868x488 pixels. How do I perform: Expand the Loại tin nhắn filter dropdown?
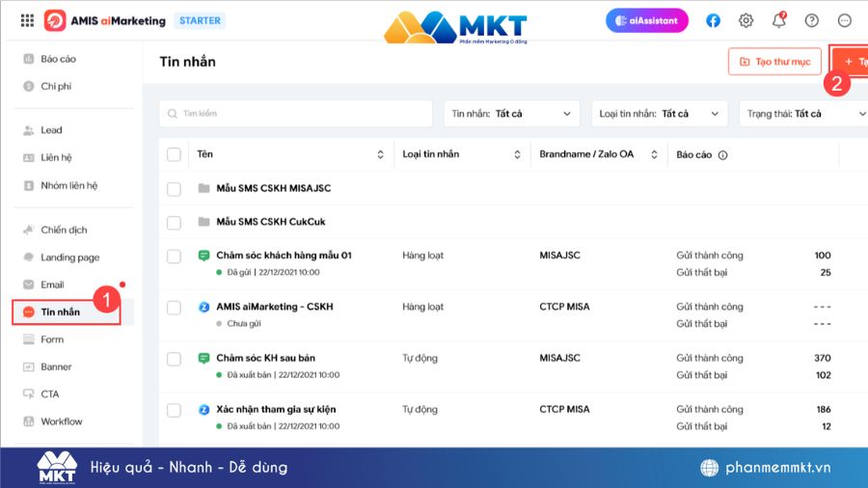pos(660,114)
